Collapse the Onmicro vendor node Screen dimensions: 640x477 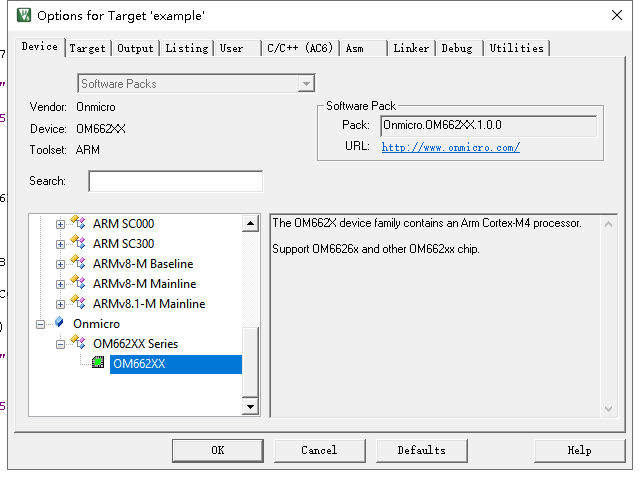click(x=40, y=324)
